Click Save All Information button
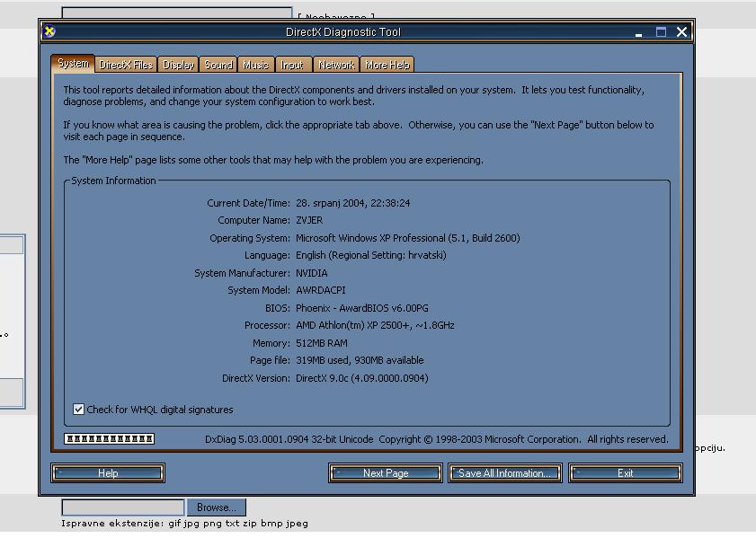The height and width of the screenshot is (538, 756). [504, 473]
